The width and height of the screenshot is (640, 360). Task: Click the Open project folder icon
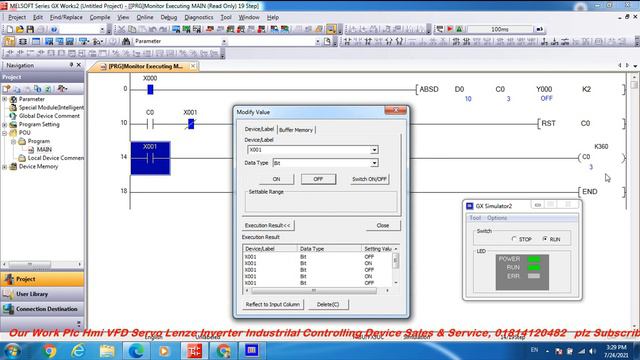click(20, 29)
